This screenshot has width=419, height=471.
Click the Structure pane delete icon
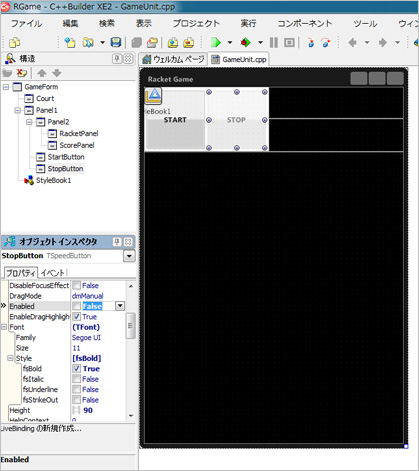tap(22, 73)
